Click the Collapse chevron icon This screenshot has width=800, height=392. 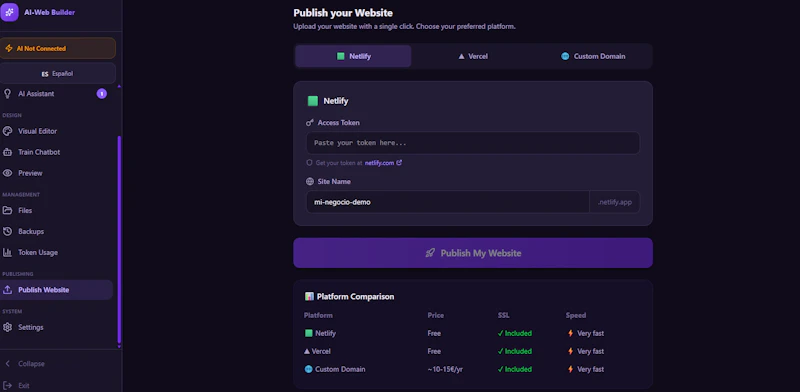7,363
